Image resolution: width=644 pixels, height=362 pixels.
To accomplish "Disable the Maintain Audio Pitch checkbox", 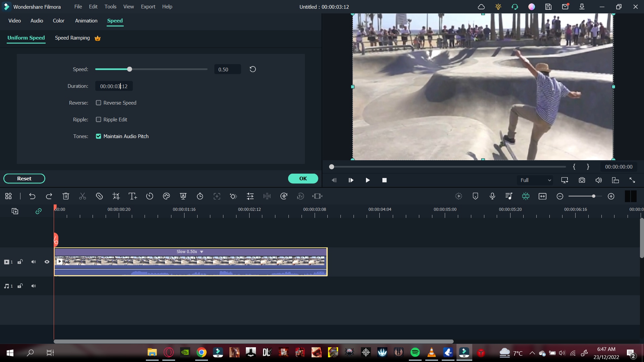I will [x=98, y=136].
